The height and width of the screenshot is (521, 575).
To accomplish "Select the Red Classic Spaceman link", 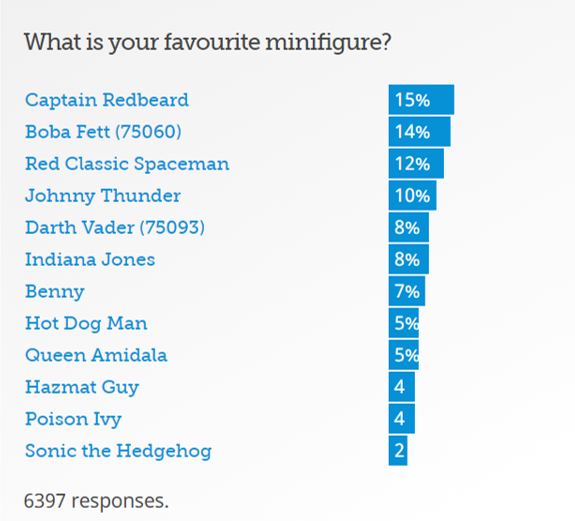I will (x=127, y=164).
